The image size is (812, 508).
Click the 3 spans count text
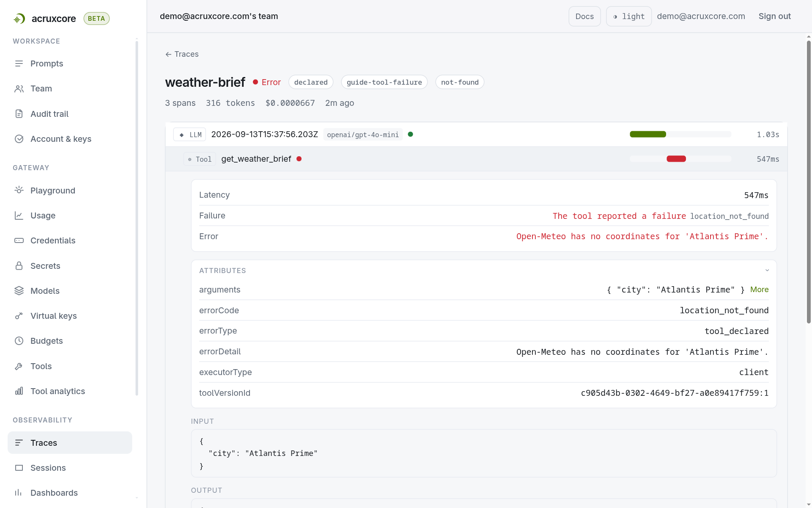click(x=180, y=103)
